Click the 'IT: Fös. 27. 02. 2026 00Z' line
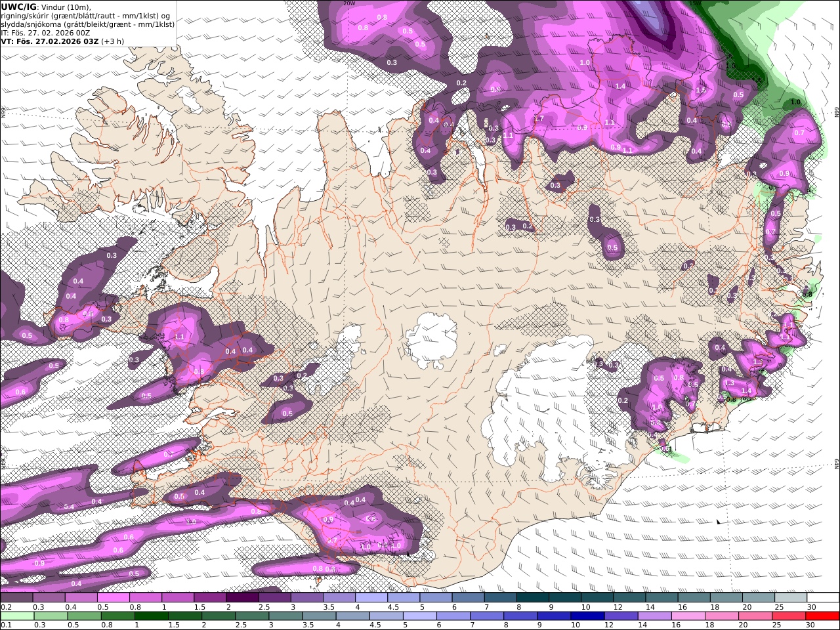 coord(45,33)
